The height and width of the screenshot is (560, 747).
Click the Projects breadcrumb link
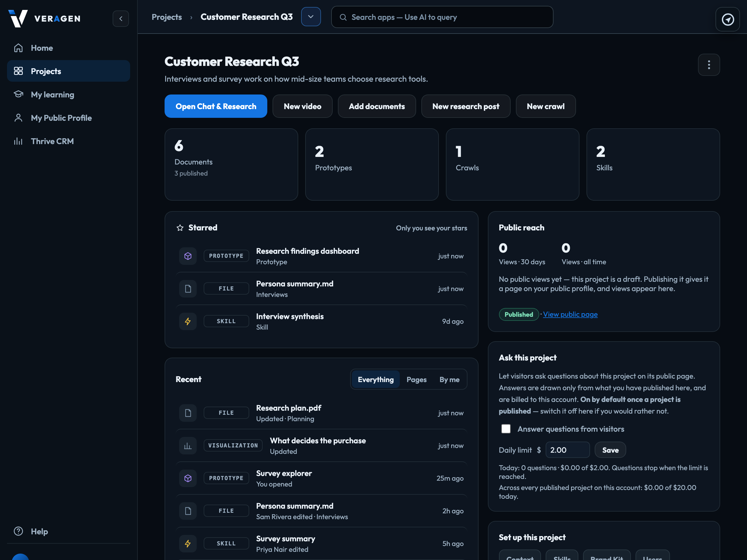tap(167, 17)
